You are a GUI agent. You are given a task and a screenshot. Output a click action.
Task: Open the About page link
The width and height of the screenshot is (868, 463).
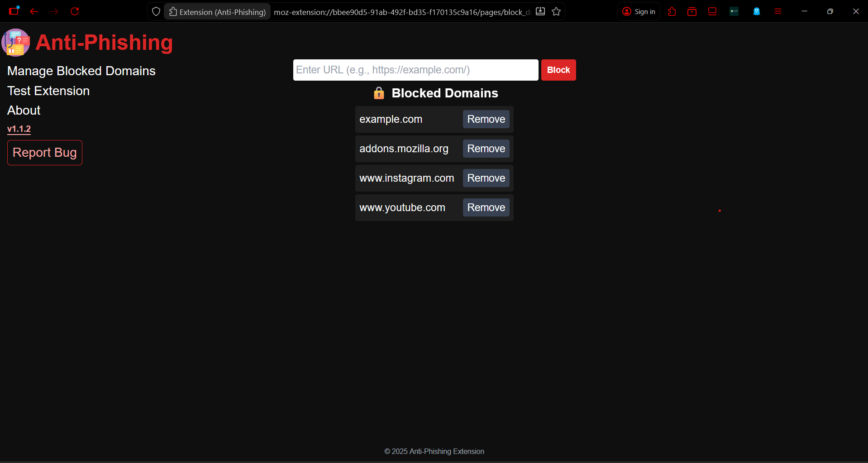[x=24, y=111]
